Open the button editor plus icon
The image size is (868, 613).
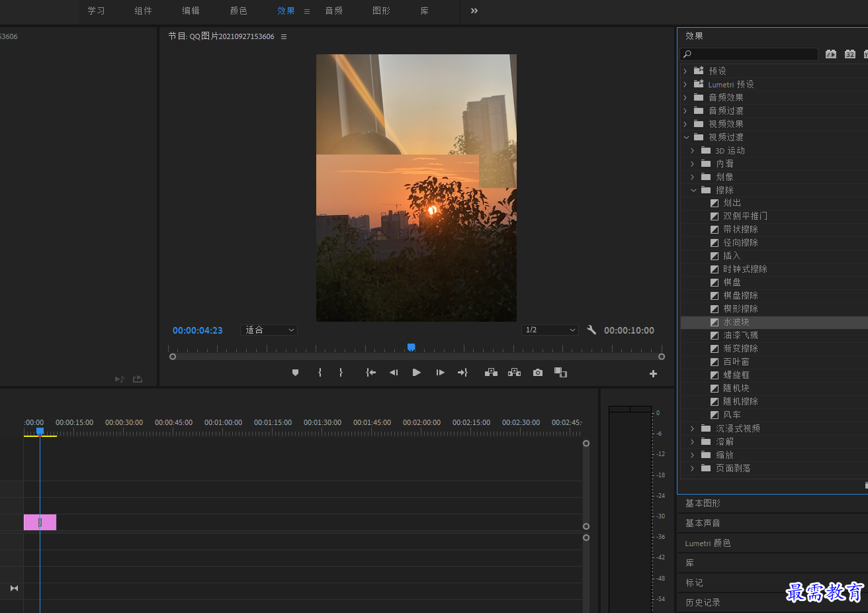[653, 374]
